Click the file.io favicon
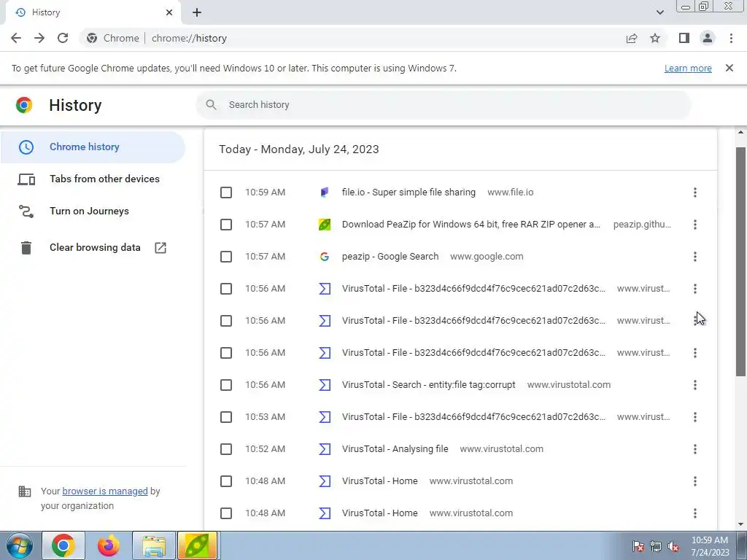The width and height of the screenshot is (747, 560). click(325, 192)
